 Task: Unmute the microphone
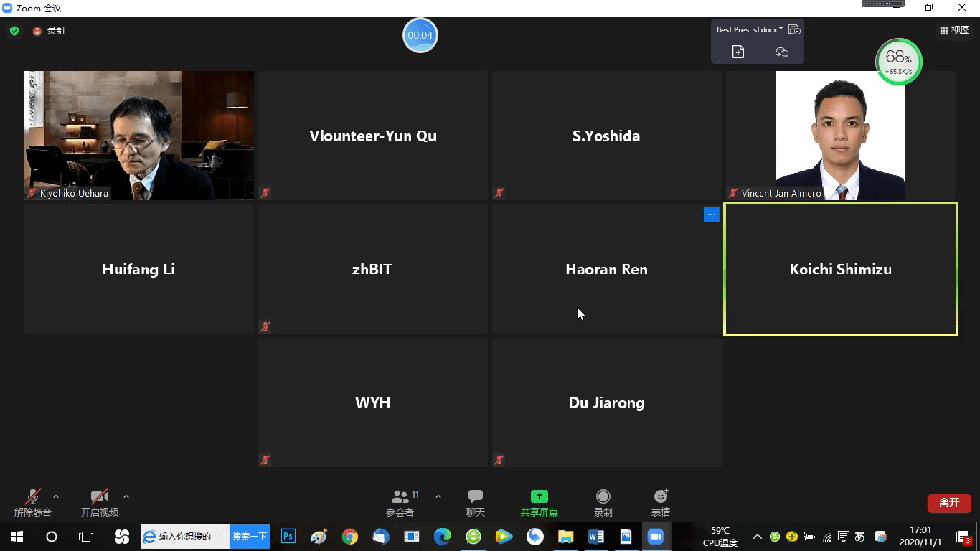tap(33, 502)
